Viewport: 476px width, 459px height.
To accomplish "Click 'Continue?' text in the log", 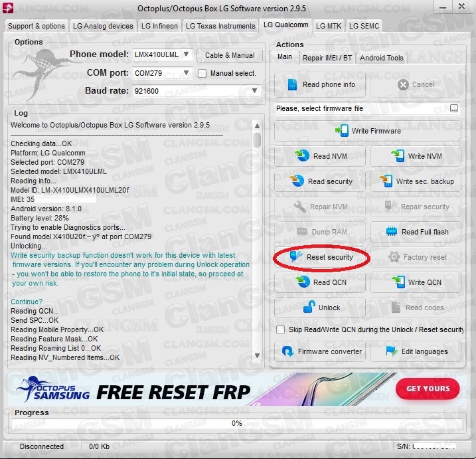I will coord(27,302).
